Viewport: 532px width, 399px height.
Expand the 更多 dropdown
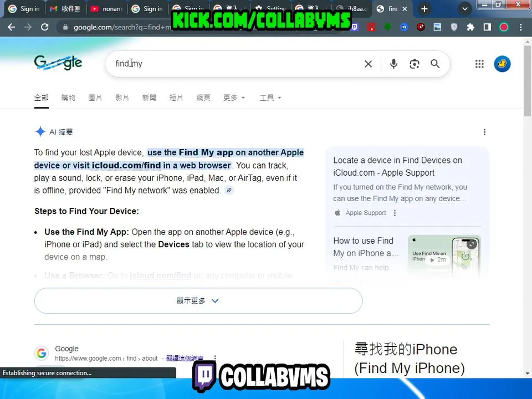pos(234,98)
